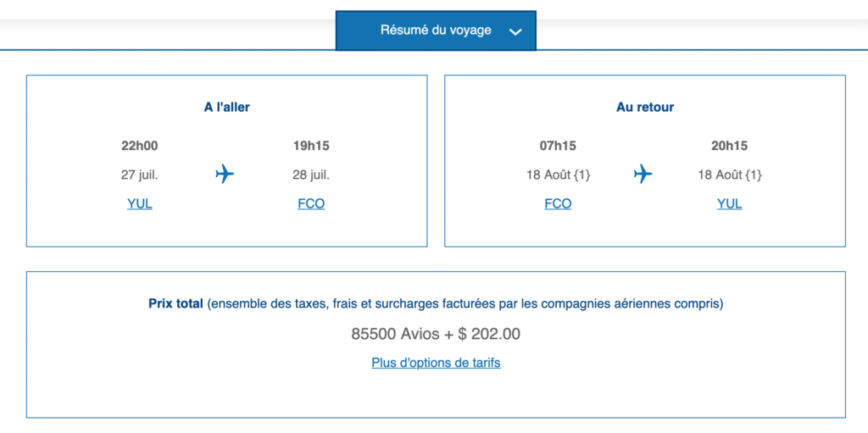Viewport: 868px width, 433px height.
Task: Click the 07h15 return departure time
Action: click(558, 146)
